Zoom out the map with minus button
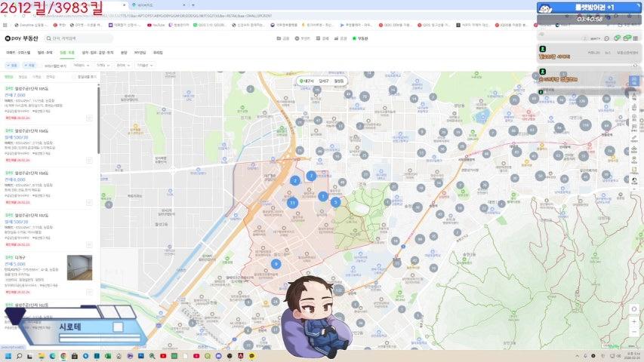The image size is (644, 362). pos(634,332)
